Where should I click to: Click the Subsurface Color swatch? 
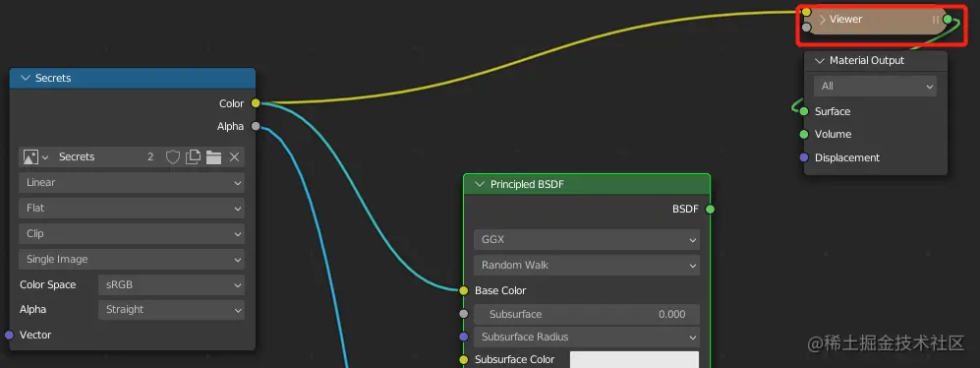(x=634, y=360)
